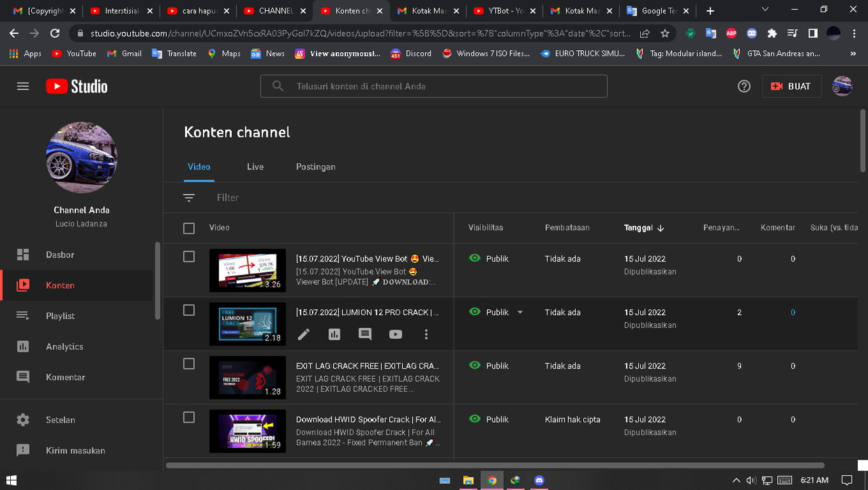Check the LUMION 12 PRO CRACK video checkbox
The image size is (868, 490).
189,310
